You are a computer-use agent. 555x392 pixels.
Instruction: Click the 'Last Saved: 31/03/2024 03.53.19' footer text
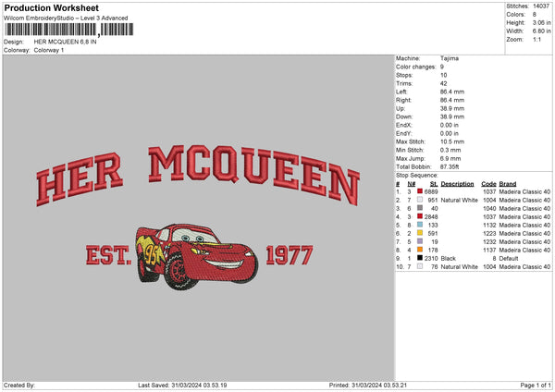[182, 385]
